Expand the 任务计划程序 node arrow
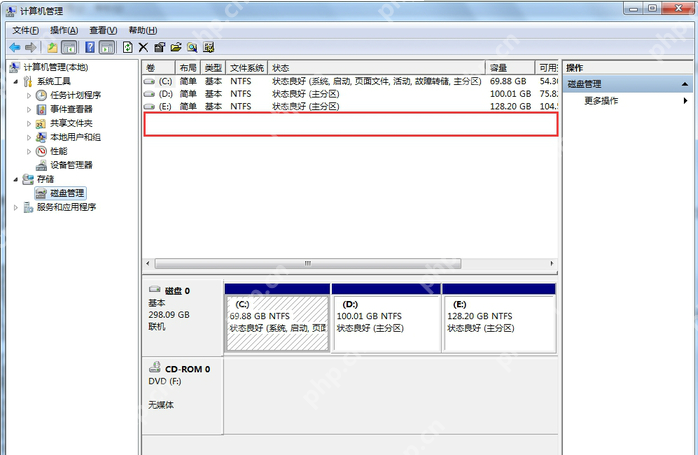The height and width of the screenshot is (455, 698). [x=28, y=95]
